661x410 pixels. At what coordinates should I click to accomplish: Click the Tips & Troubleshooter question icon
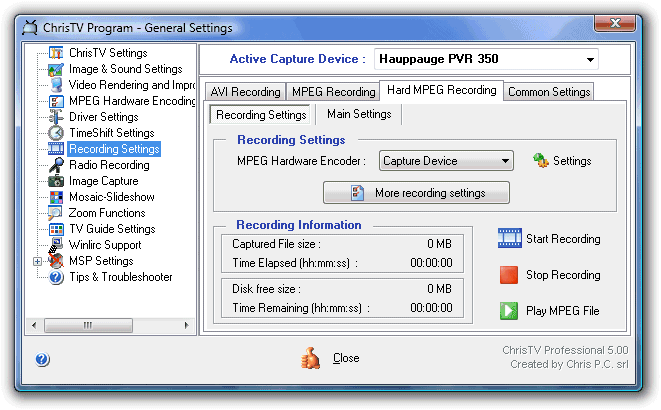[56, 277]
